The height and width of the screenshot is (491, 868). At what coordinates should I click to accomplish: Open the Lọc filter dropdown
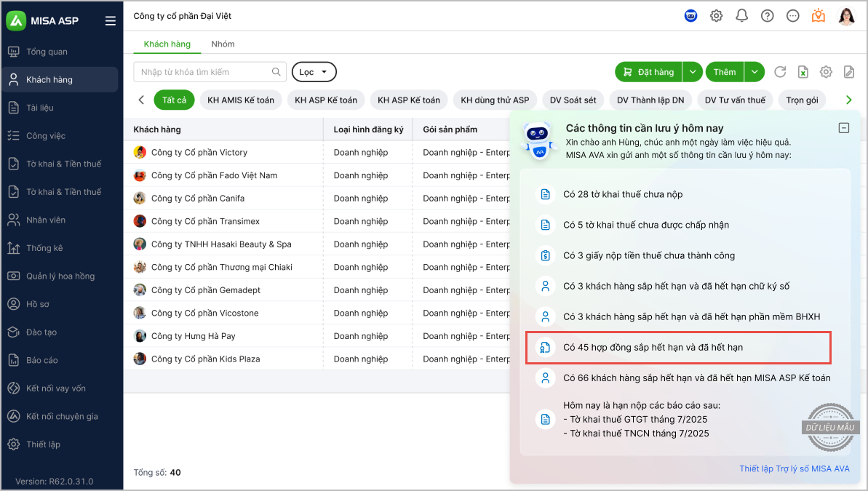(x=314, y=72)
